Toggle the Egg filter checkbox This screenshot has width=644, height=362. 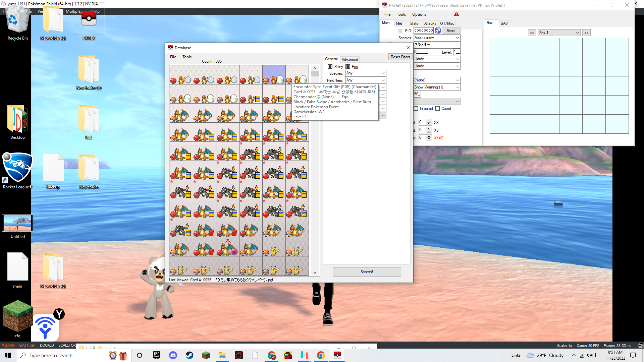tap(348, 67)
